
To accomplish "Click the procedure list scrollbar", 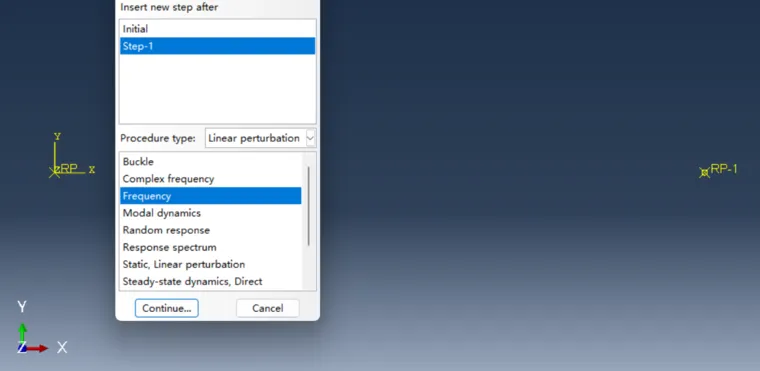I will pyautogui.click(x=309, y=206).
